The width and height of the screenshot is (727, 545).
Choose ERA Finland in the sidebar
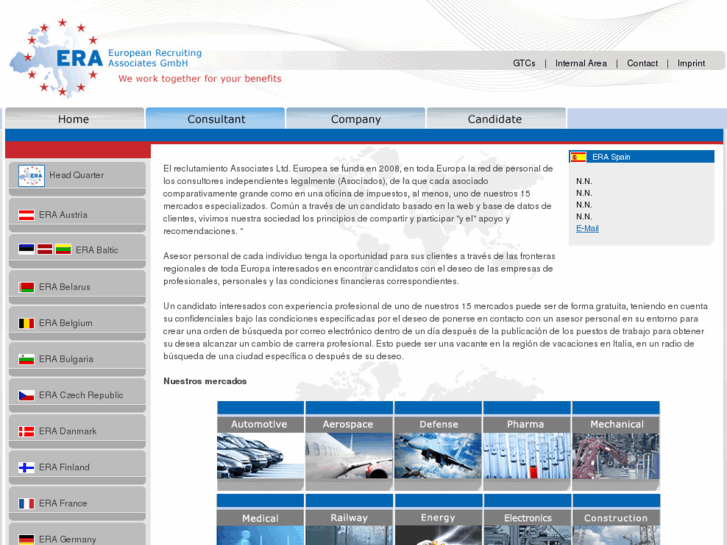[77, 468]
